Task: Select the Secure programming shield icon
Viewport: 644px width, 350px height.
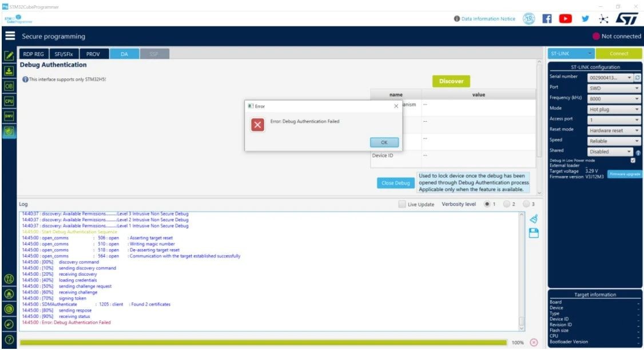Action: point(9,132)
